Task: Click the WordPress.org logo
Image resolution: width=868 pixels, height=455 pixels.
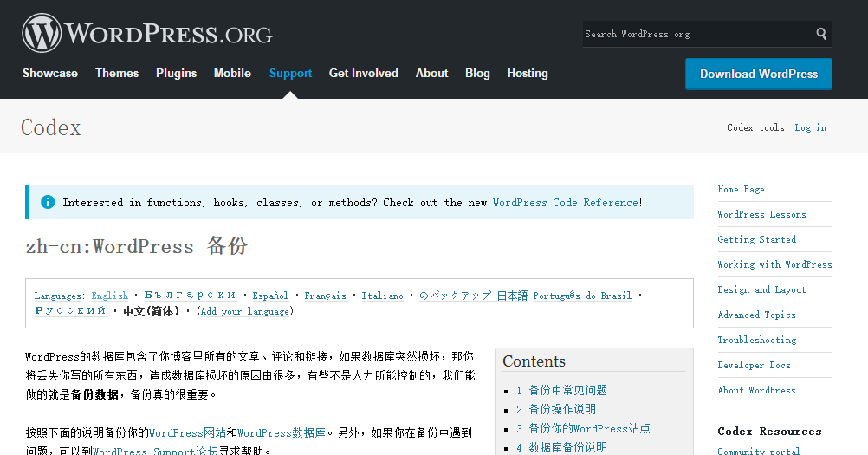Action: click(147, 34)
